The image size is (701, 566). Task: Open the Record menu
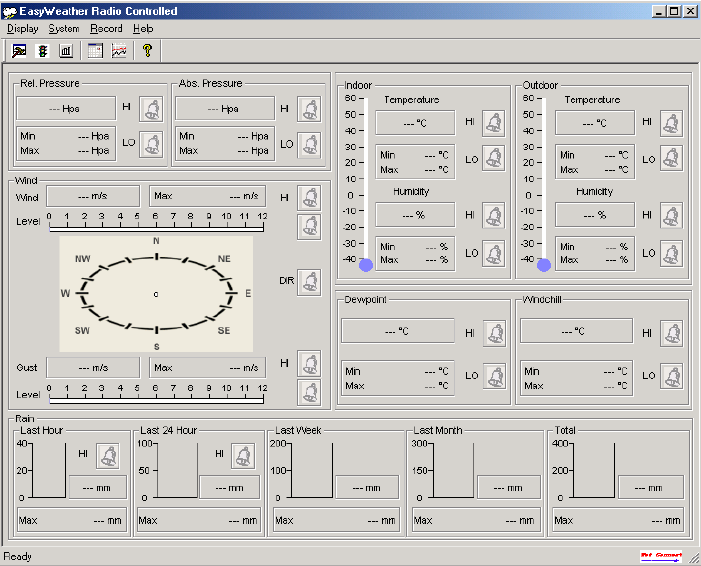tap(106, 29)
